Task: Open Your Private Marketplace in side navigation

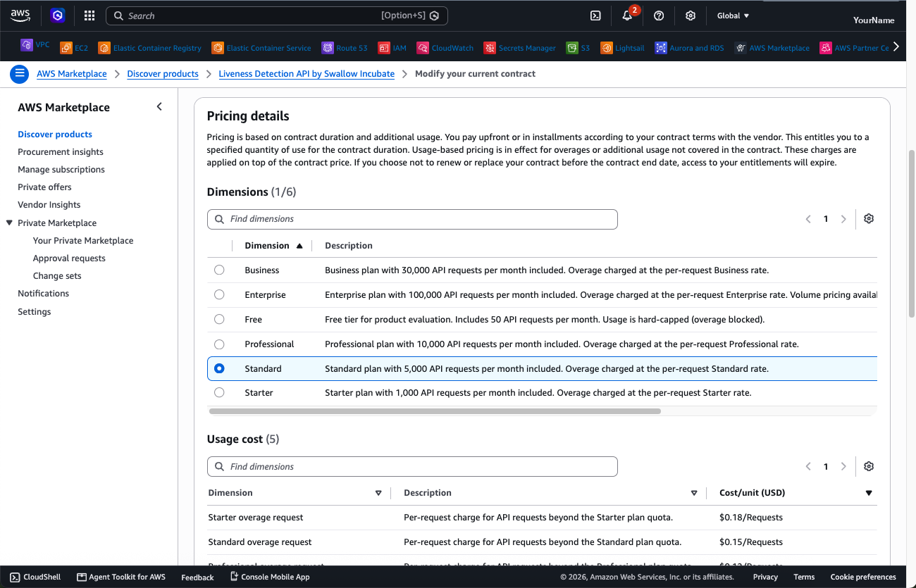Action: [x=83, y=241]
